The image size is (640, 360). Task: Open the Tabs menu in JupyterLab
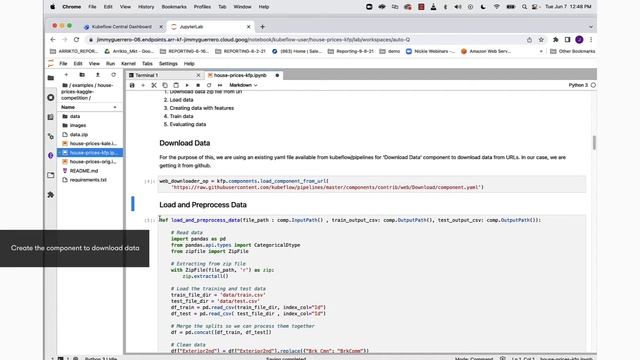[147, 64]
